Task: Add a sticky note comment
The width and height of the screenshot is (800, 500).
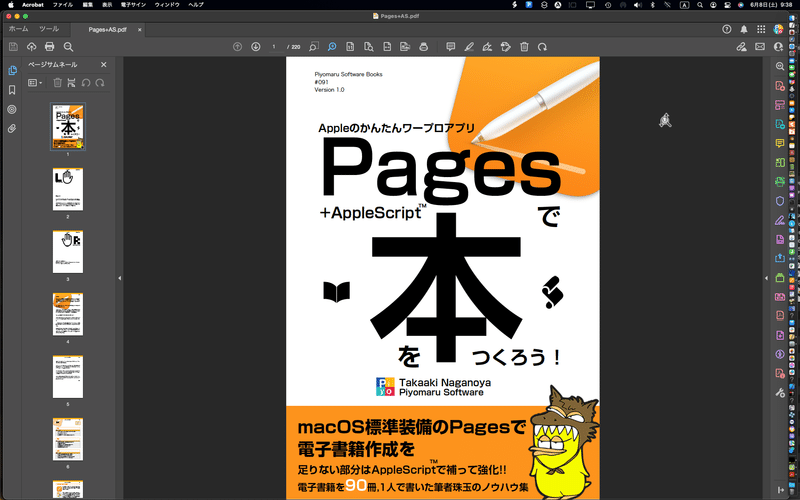Action: point(451,47)
